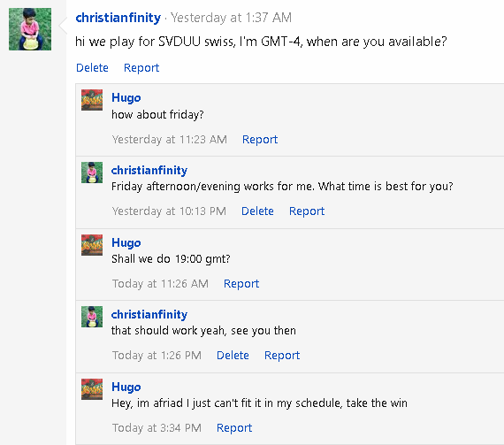504x445 pixels.
Task: Report the 'take the win' comment
Action: click(x=234, y=428)
